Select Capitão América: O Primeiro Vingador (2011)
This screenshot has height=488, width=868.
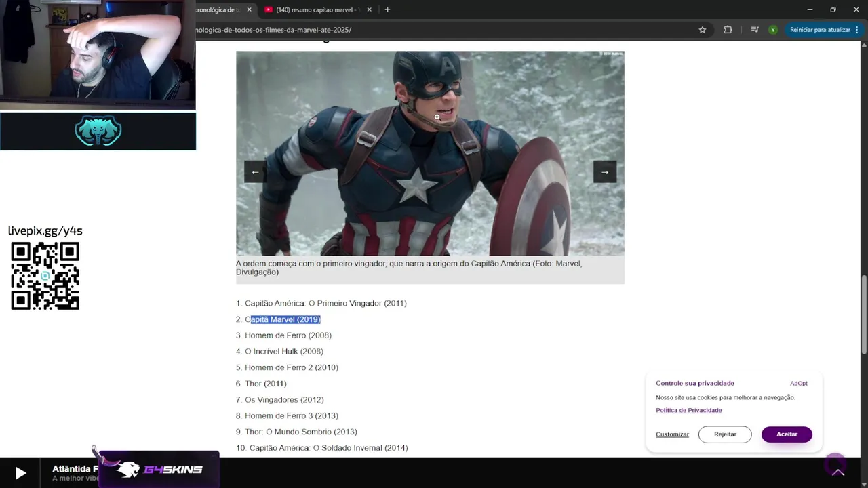tap(325, 303)
